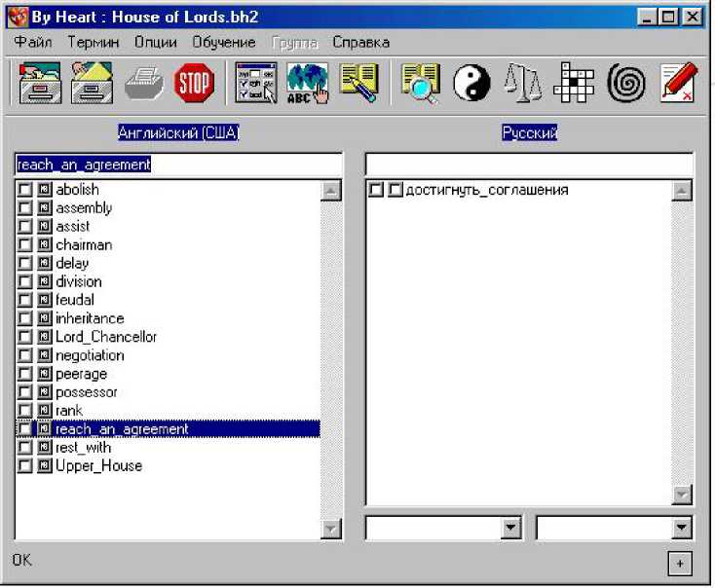Open the Справка menu

(x=361, y=43)
